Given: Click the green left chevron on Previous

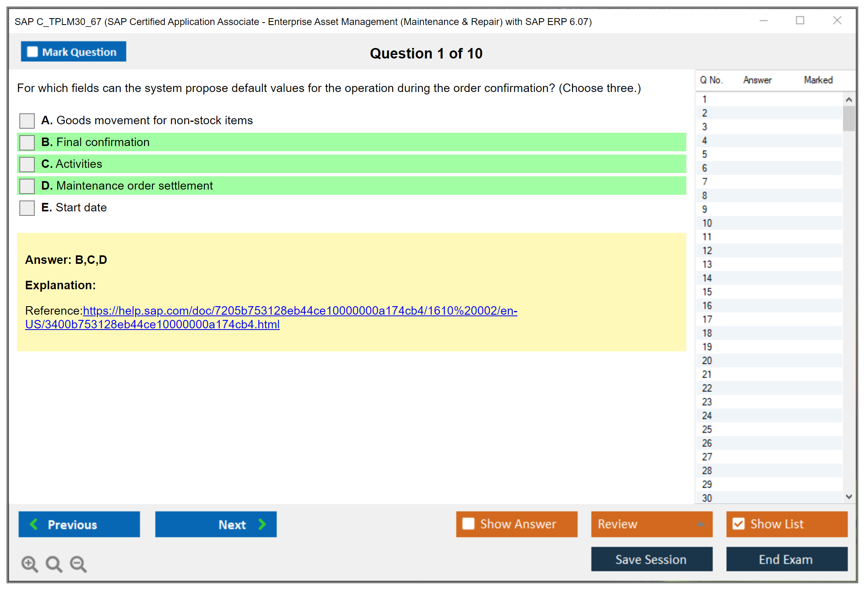Looking at the screenshot, I should [x=34, y=524].
